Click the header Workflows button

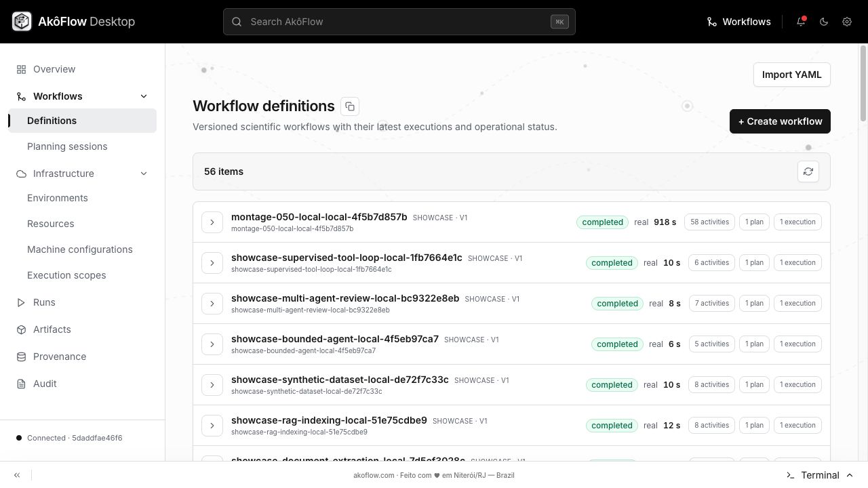pos(738,22)
